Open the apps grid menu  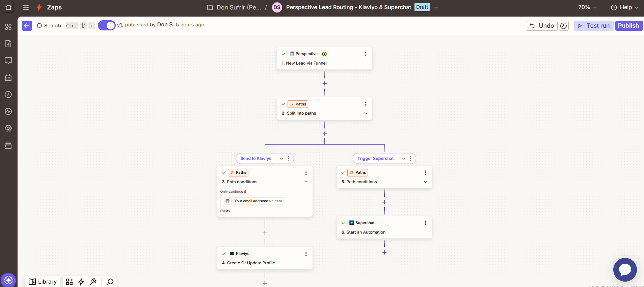click(26, 7)
